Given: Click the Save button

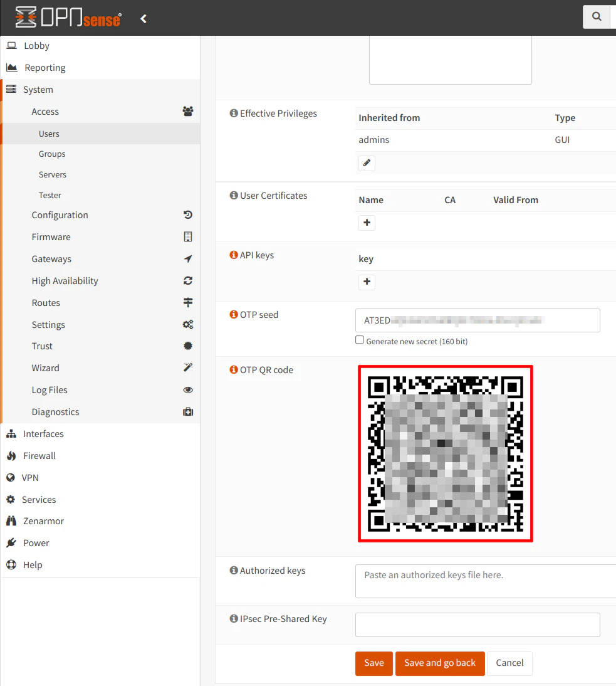Looking at the screenshot, I should pos(373,663).
